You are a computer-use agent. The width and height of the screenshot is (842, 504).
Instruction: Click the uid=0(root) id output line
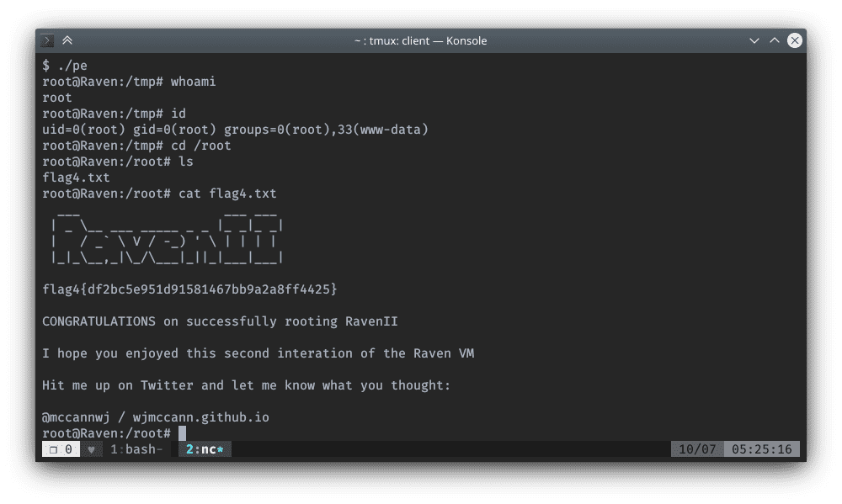click(x=236, y=130)
